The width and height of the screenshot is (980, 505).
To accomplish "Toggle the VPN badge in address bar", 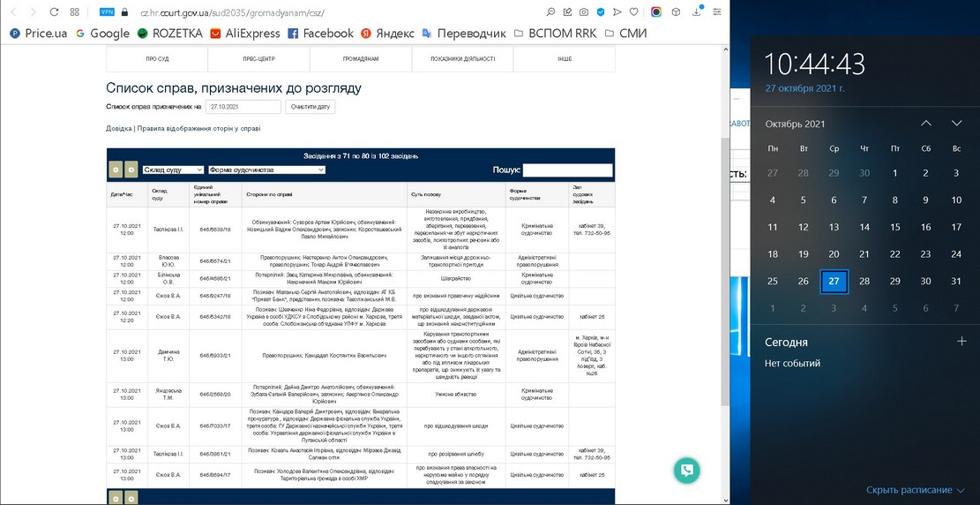I will coord(107,11).
